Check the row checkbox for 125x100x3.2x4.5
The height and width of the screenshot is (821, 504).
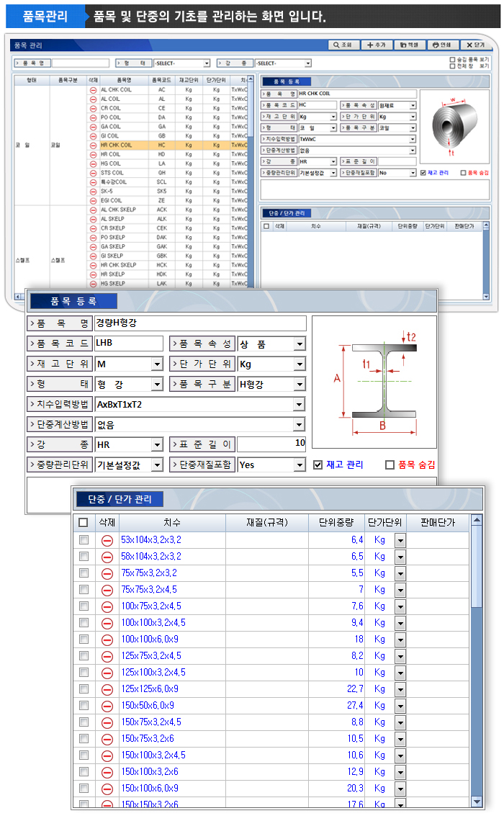[84, 673]
